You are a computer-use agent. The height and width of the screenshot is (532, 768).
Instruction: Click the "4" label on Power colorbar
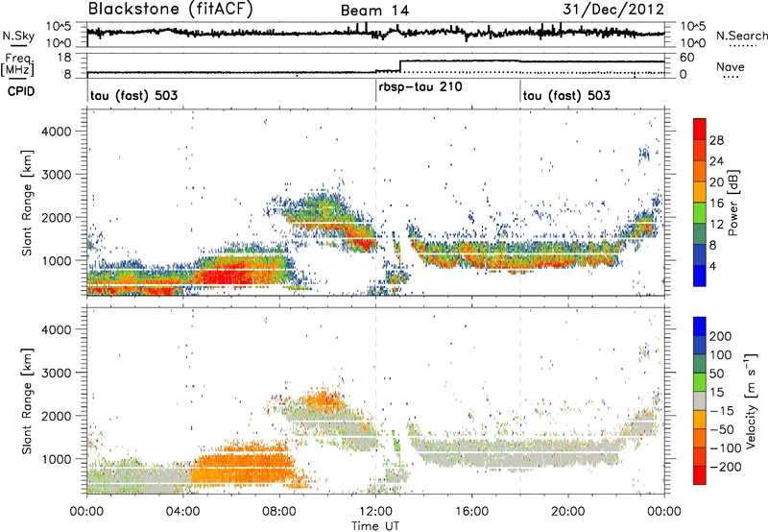[x=712, y=266]
